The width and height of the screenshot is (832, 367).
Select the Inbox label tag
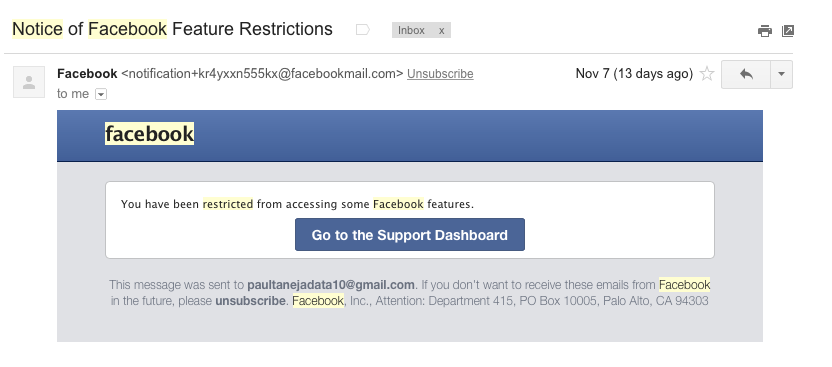pyautogui.click(x=411, y=30)
